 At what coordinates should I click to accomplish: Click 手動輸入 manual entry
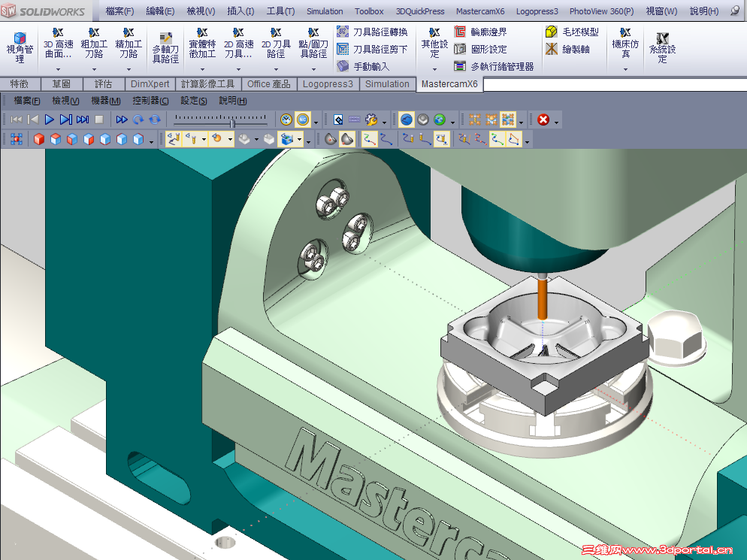click(363, 66)
